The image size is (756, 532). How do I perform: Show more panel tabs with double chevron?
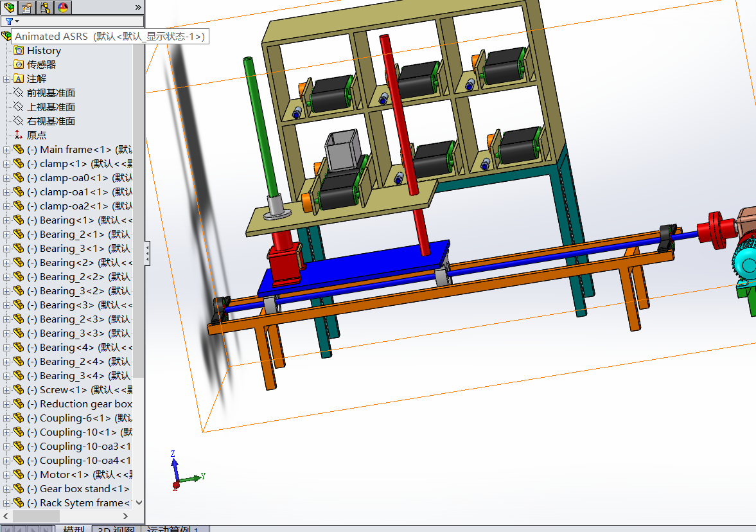click(x=138, y=8)
